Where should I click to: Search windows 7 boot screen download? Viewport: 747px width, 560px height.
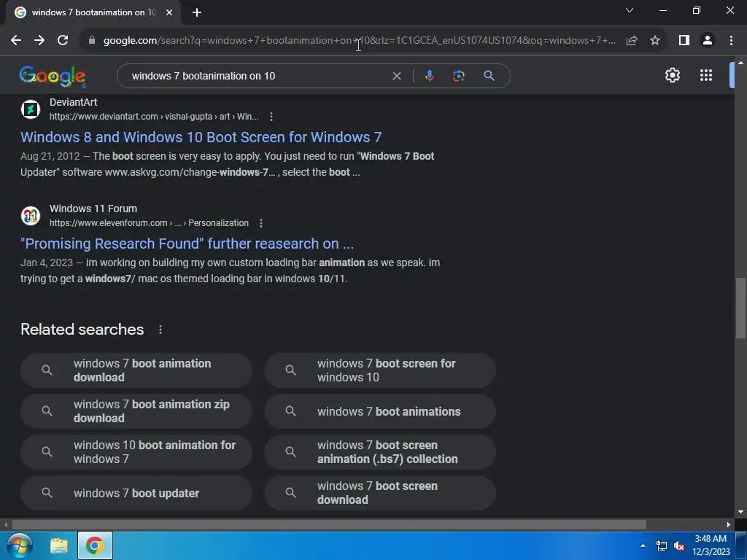click(x=380, y=494)
